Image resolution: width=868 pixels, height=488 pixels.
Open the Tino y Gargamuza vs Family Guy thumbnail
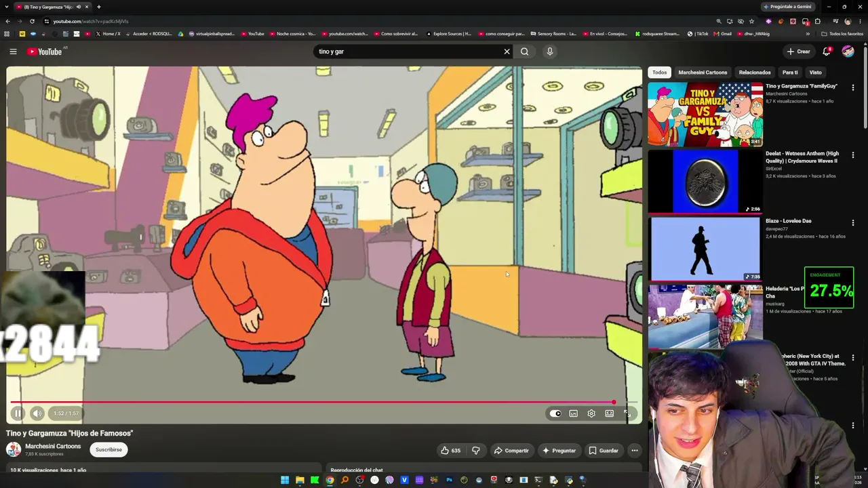coord(705,115)
